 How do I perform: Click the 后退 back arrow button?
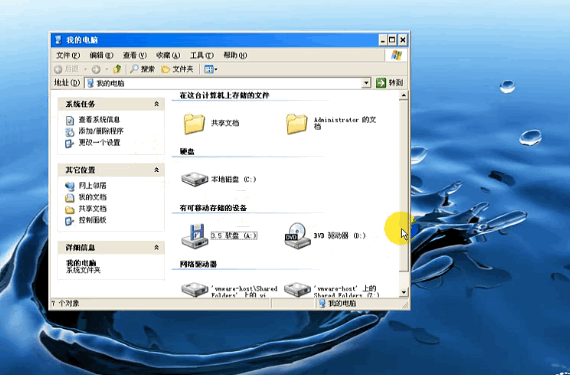[x=66, y=69]
